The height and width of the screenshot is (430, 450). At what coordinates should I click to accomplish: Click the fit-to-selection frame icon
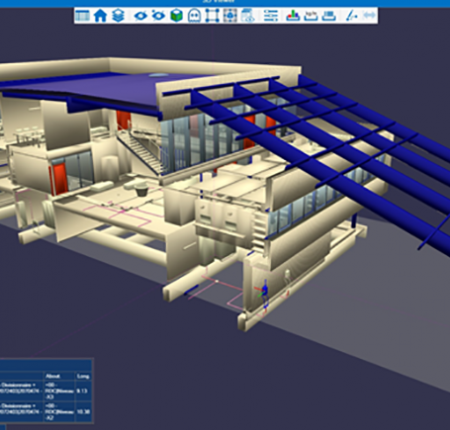(x=230, y=15)
